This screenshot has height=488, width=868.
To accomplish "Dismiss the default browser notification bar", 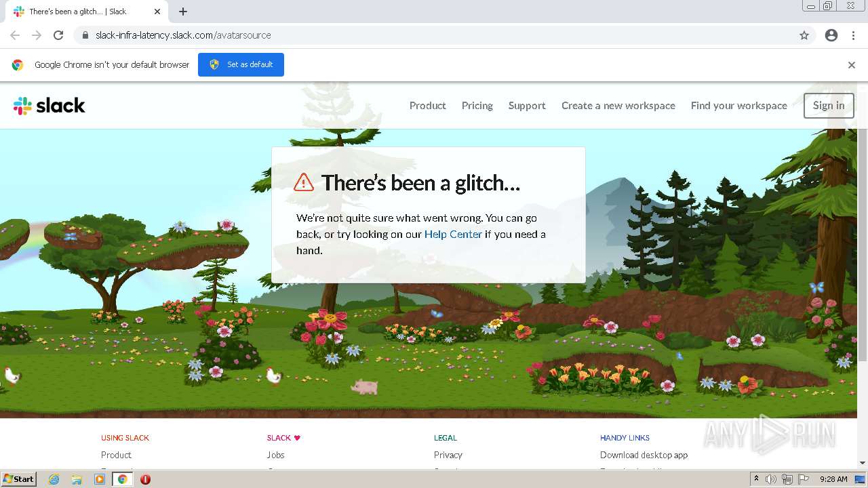I will pyautogui.click(x=852, y=65).
